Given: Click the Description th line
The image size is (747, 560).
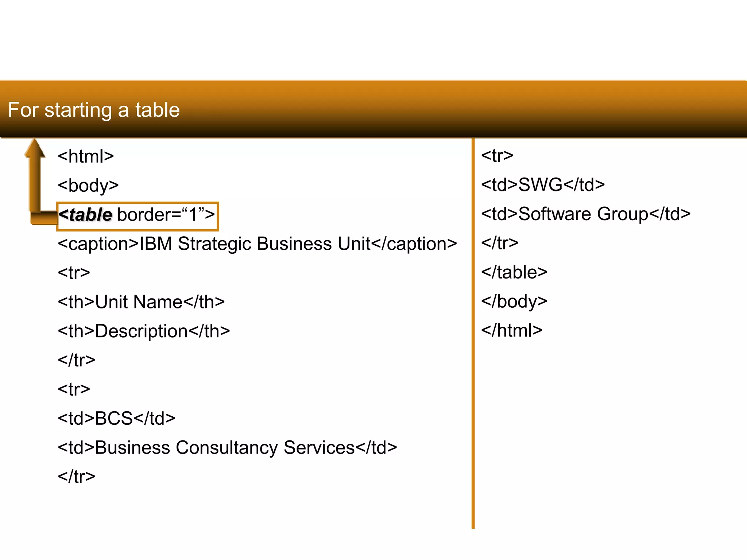Looking at the screenshot, I should pos(144,331).
